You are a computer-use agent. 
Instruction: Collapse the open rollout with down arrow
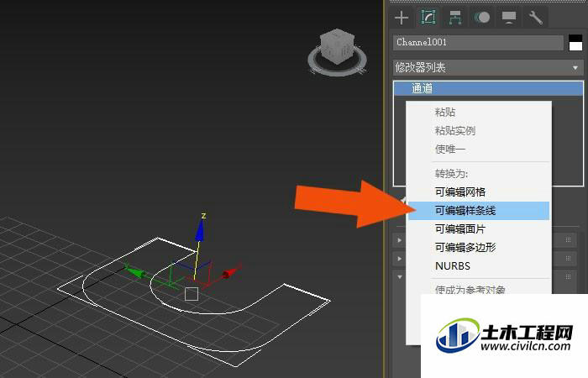tap(400, 277)
